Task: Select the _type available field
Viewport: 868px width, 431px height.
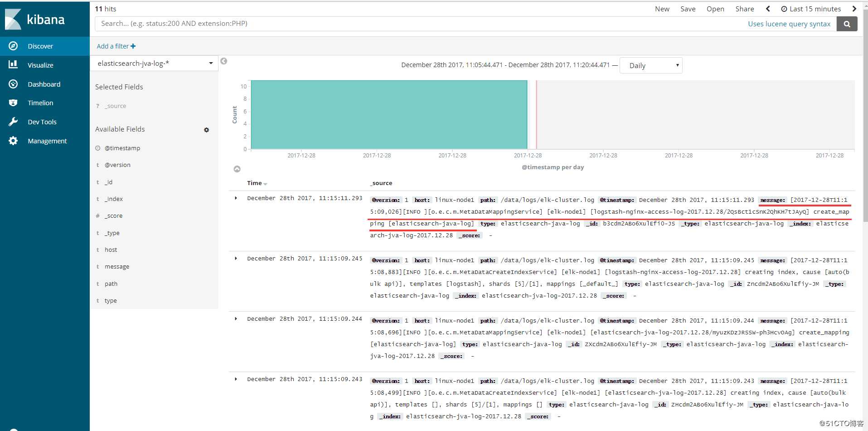Action: (112, 233)
